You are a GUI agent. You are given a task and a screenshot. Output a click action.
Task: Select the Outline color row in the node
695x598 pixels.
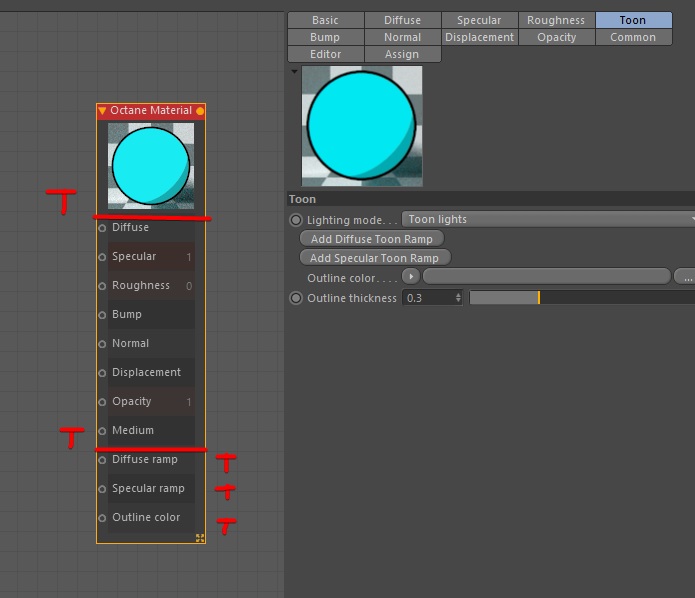tap(151, 518)
